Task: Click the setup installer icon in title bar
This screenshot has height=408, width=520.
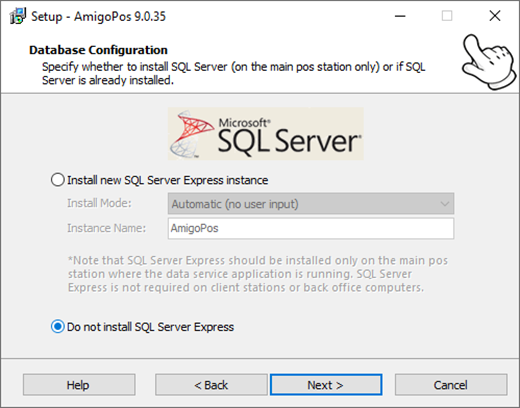Action: pos(18,16)
